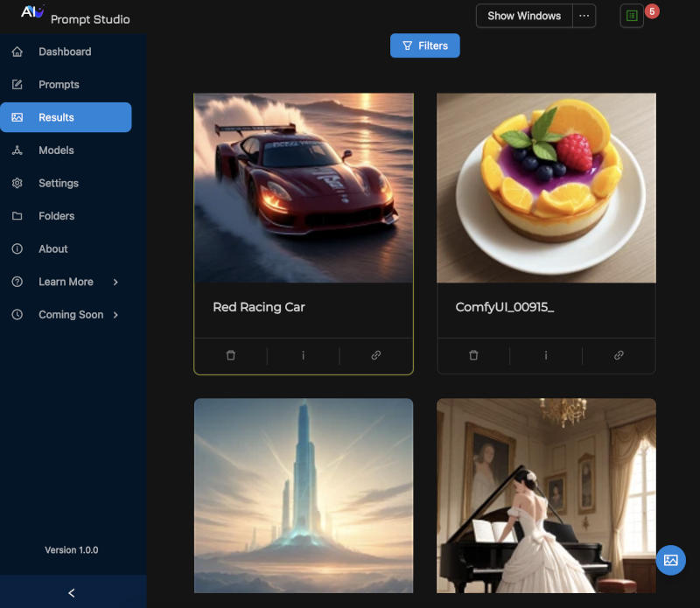Click the Prompts edit icon in sidebar

[x=17, y=84]
